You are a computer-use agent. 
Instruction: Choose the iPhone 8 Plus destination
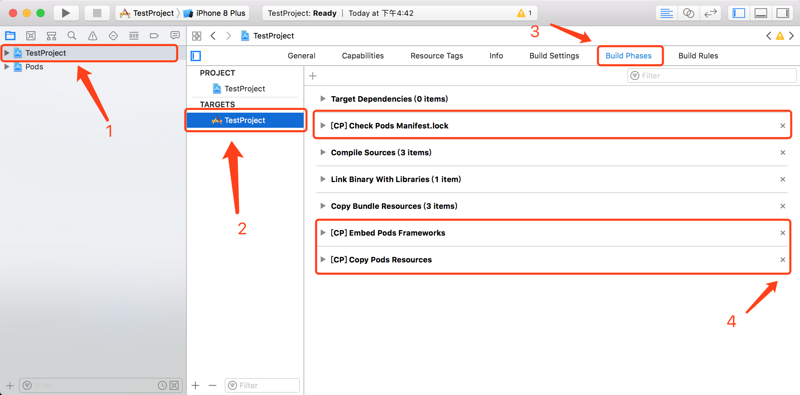[x=215, y=13]
